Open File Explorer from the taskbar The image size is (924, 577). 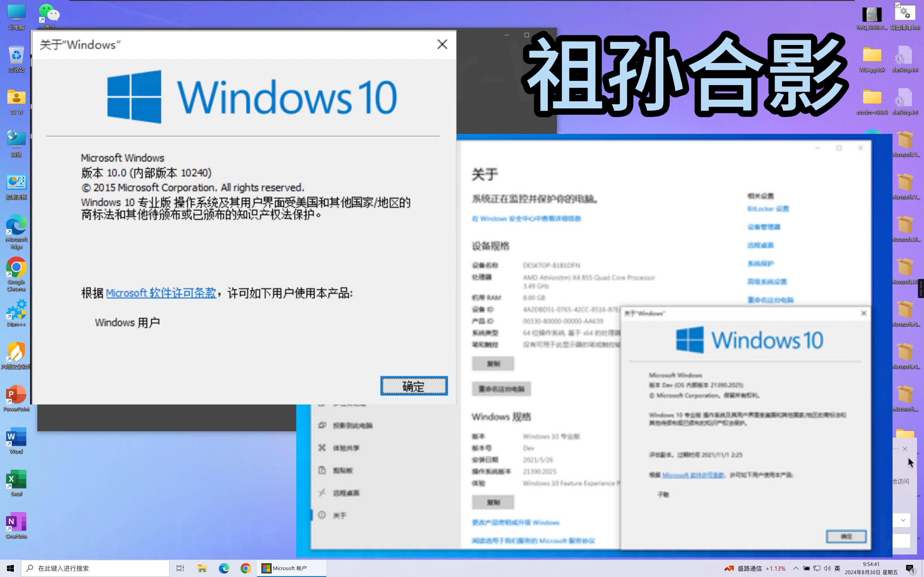[202, 568]
